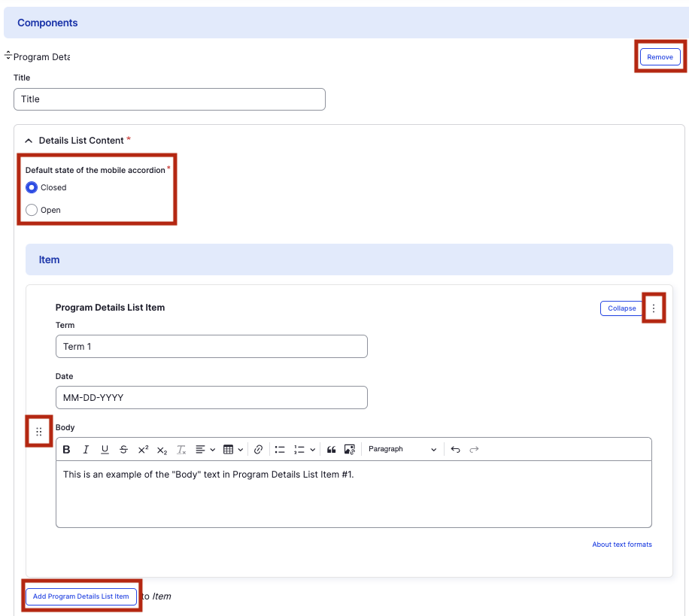Open the three-dot item actions menu
The height and width of the screenshot is (616, 689).
[x=653, y=308]
